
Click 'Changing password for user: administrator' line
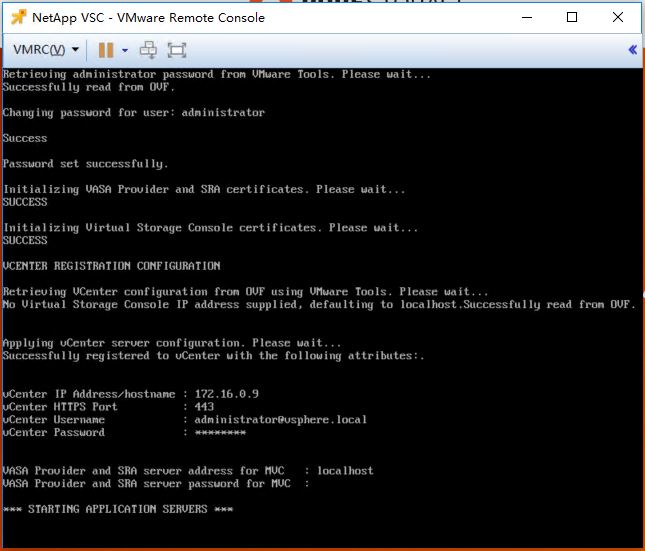click(134, 113)
